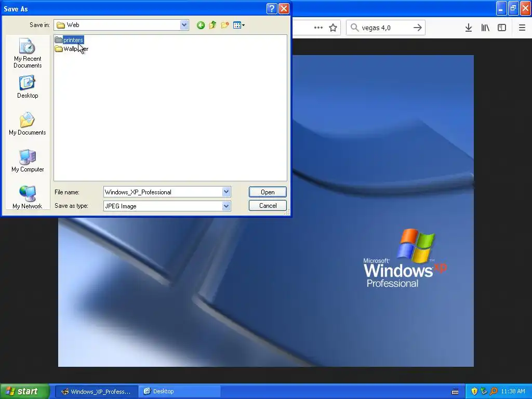Expand the File name dropdown arrow

(227, 192)
